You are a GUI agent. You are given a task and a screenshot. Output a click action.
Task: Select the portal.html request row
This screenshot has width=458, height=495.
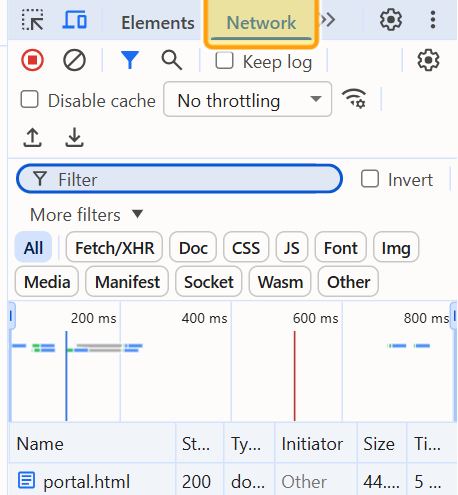point(233,480)
